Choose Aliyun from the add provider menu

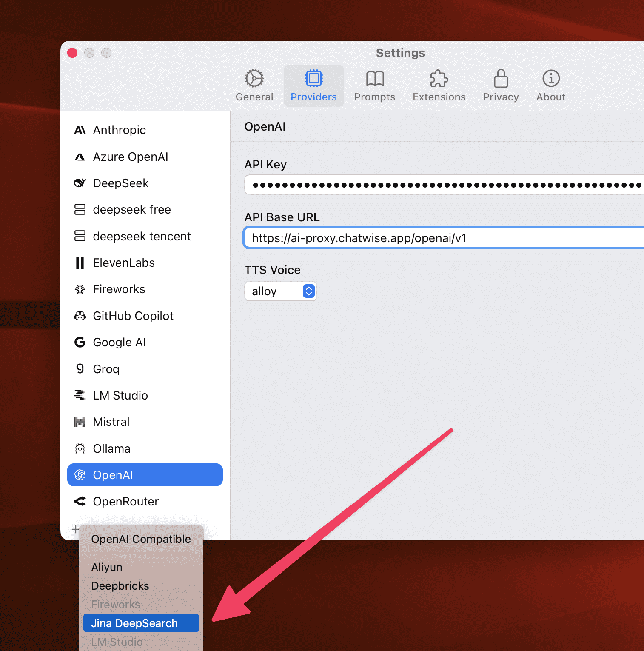[x=141, y=567]
